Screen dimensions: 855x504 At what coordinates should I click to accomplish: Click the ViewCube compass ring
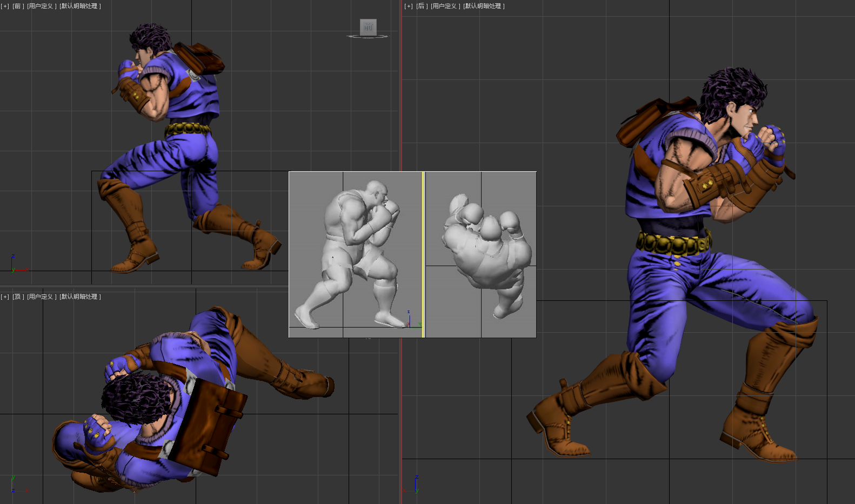pos(368,37)
